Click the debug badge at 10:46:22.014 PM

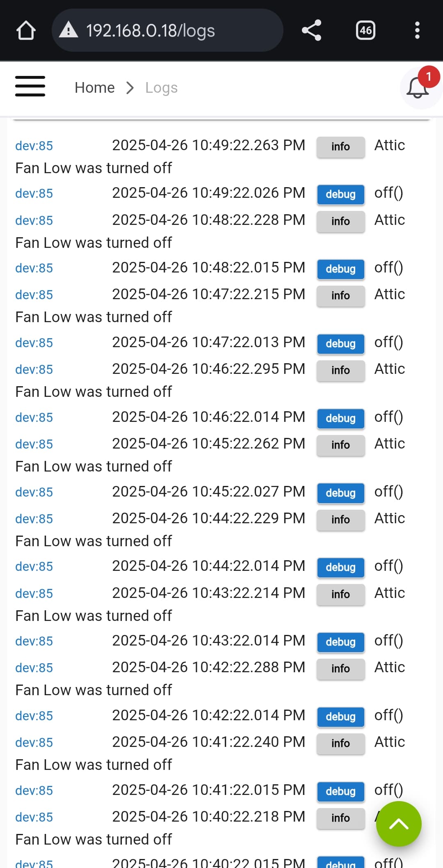pyautogui.click(x=340, y=418)
